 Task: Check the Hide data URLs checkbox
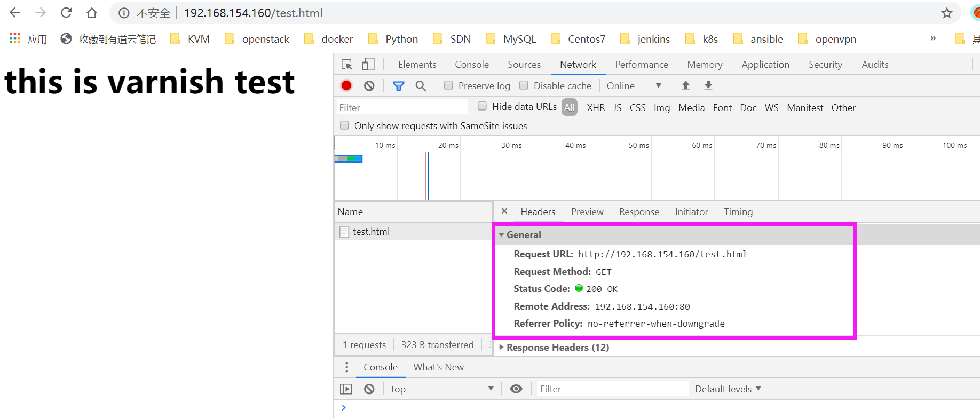click(482, 106)
